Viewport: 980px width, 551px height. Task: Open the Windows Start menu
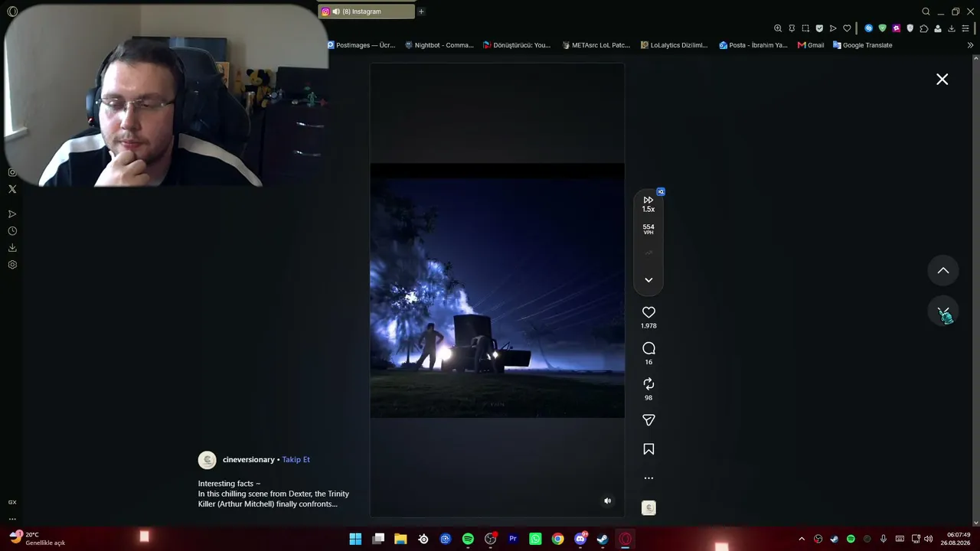[x=355, y=539]
